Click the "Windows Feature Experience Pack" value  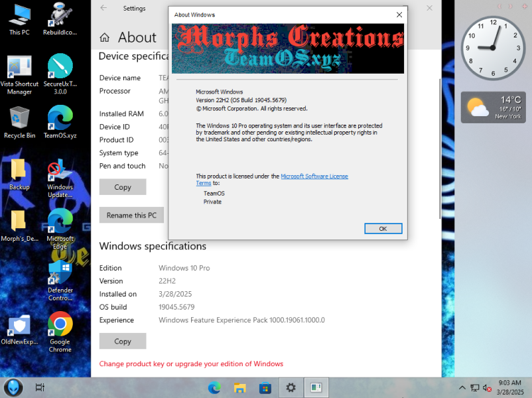coord(241,320)
